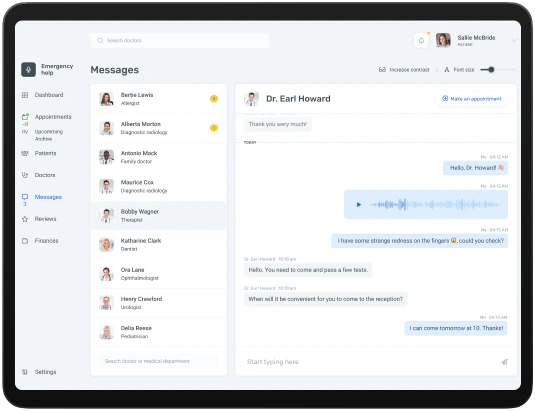Open Henry Crawford conversation
Screen dimensions: 535x411
click(159, 303)
